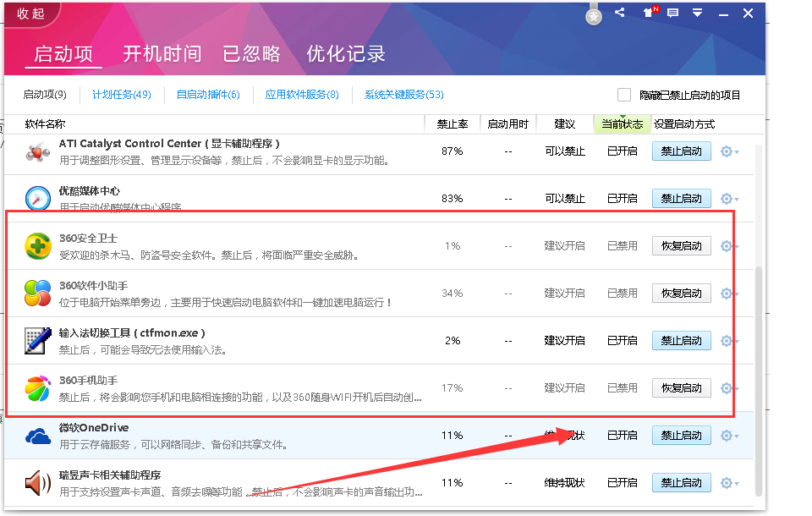Click 禁止启动 for 优酷媒体中心

(682, 199)
